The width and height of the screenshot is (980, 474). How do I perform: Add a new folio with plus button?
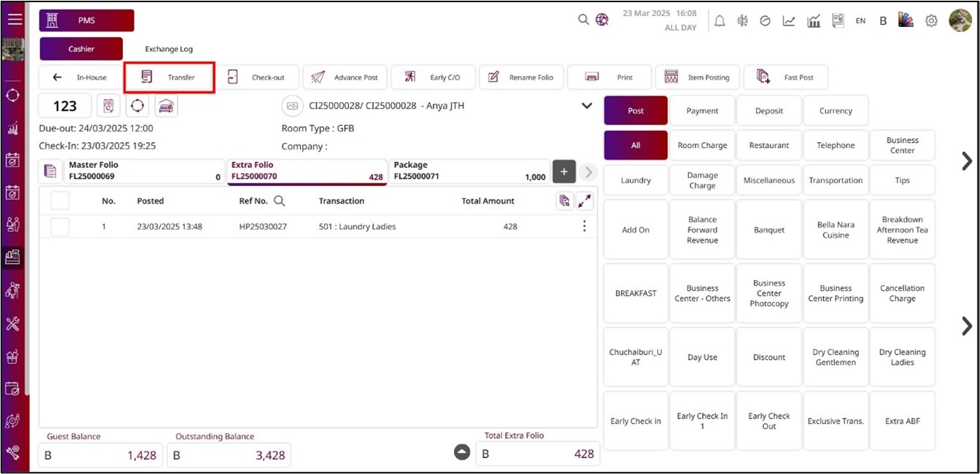point(563,171)
